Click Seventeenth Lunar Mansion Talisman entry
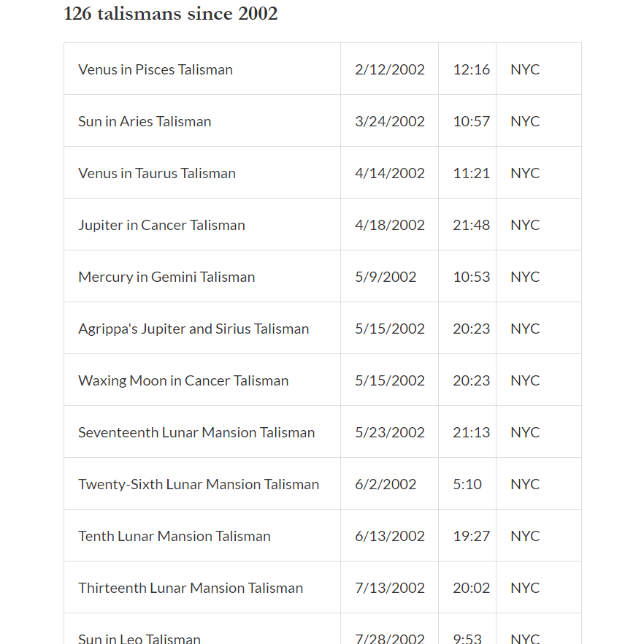 click(196, 432)
